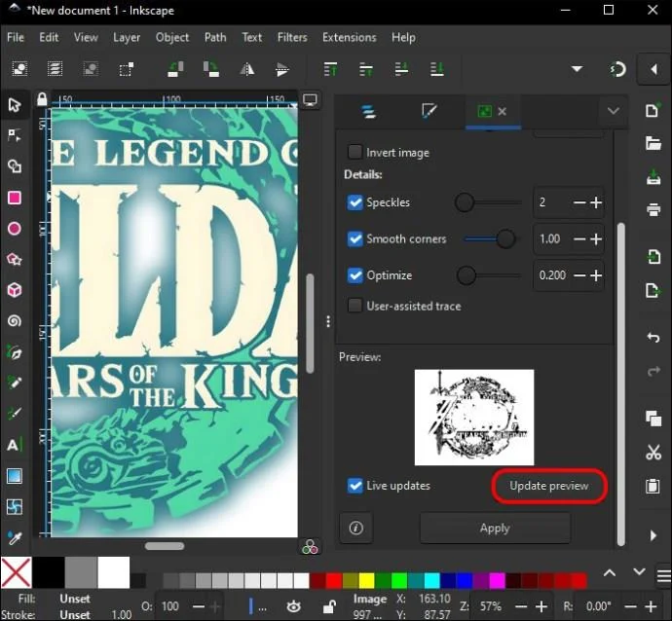
Task: Click the Cut scissors icon
Action: 653,452
